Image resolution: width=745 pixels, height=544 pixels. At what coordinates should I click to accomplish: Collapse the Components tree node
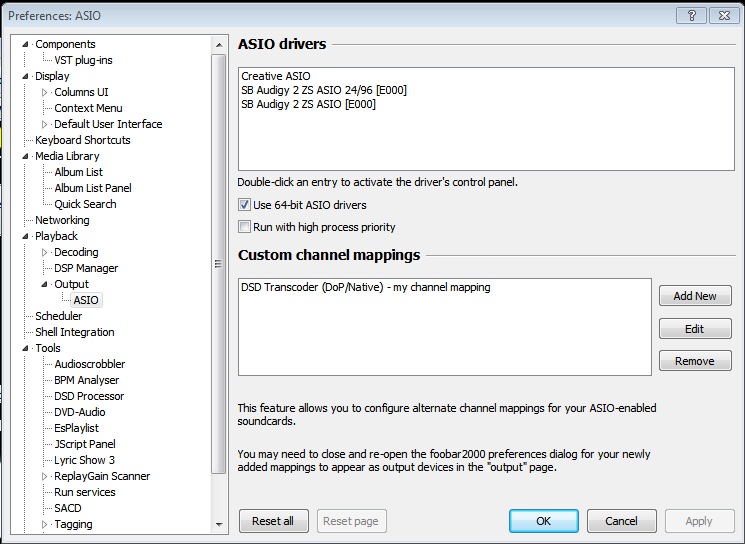[26, 44]
